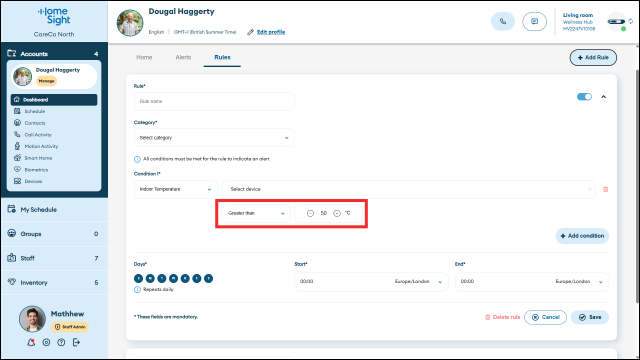The height and width of the screenshot is (360, 640).
Task: Select the Rules tab
Action: (222, 58)
